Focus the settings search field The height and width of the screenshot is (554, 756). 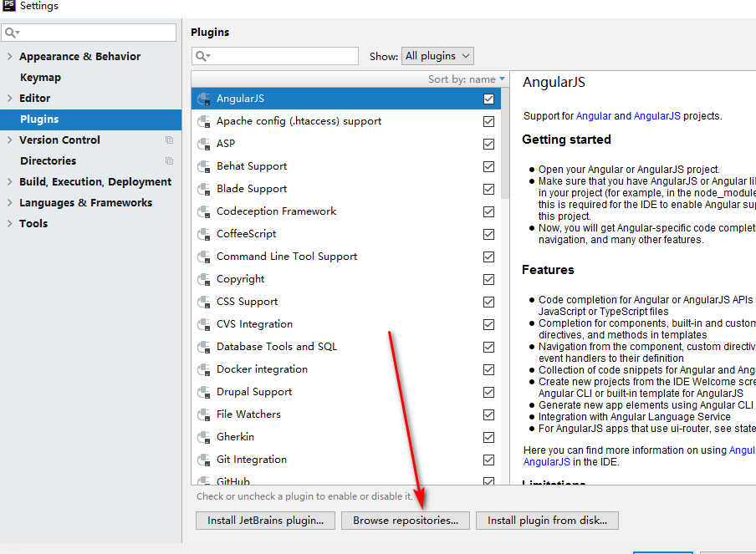tap(89, 33)
